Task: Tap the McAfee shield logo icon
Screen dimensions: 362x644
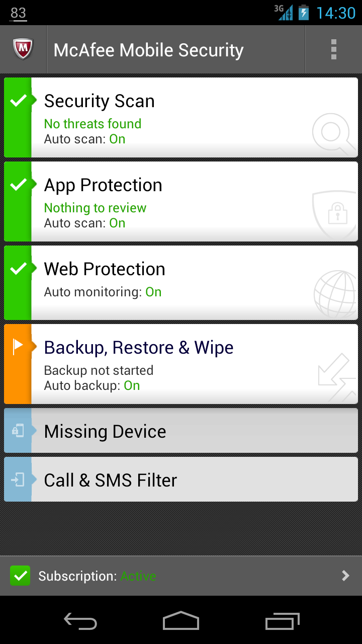Action: [23, 50]
